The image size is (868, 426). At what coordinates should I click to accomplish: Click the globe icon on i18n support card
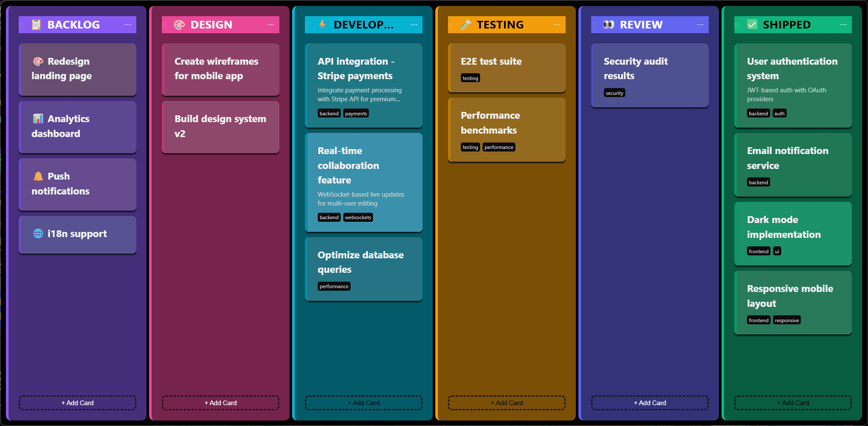[x=38, y=234]
